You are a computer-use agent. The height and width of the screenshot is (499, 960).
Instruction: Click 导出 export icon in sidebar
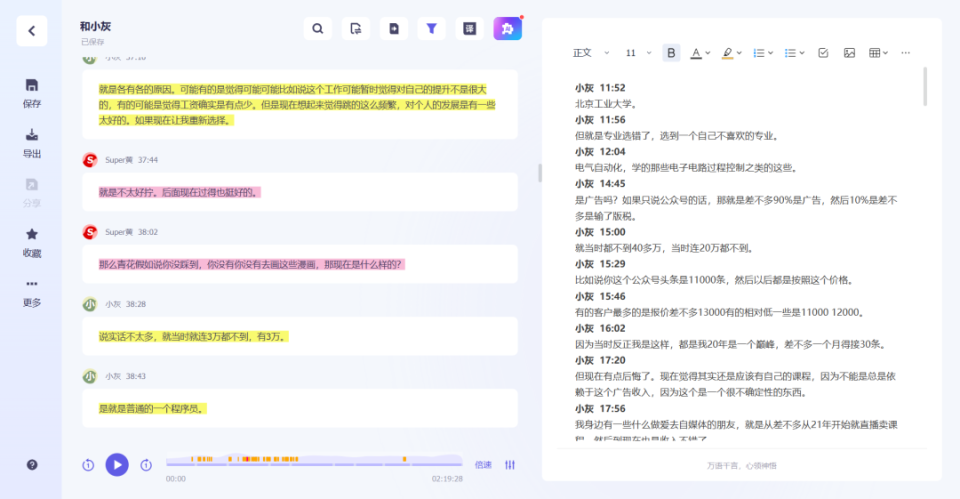[x=32, y=136]
